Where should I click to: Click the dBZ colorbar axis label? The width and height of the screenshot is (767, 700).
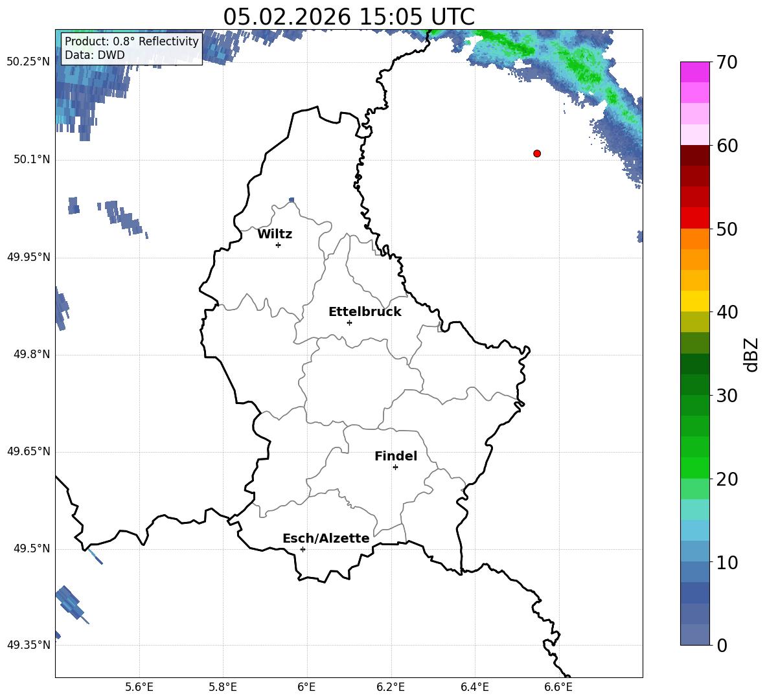point(751,354)
